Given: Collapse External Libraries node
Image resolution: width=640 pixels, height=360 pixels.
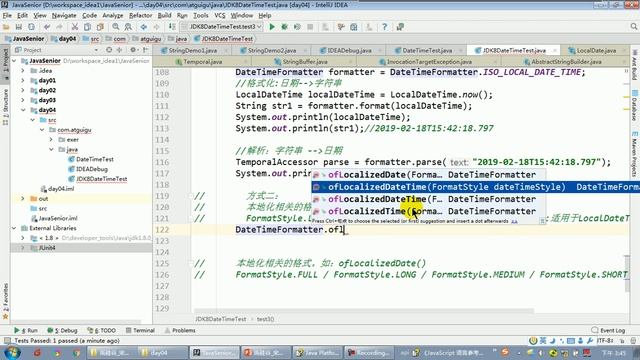Looking at the screenshot, I should (14, 228).
